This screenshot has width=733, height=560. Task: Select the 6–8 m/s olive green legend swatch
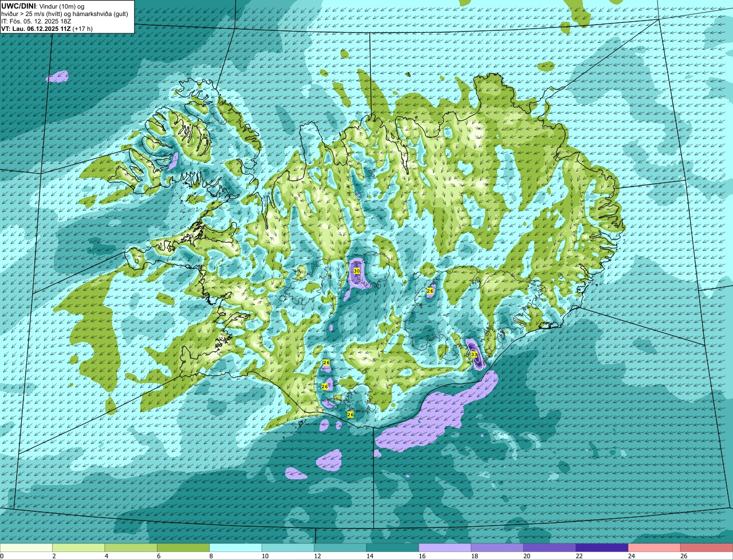183,548
